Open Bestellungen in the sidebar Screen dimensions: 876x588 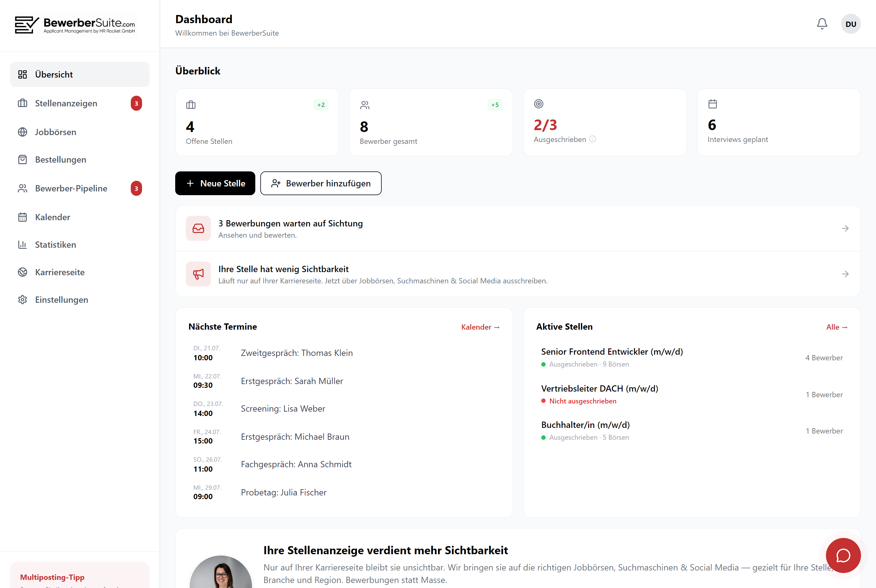click(x=79, y=160)
